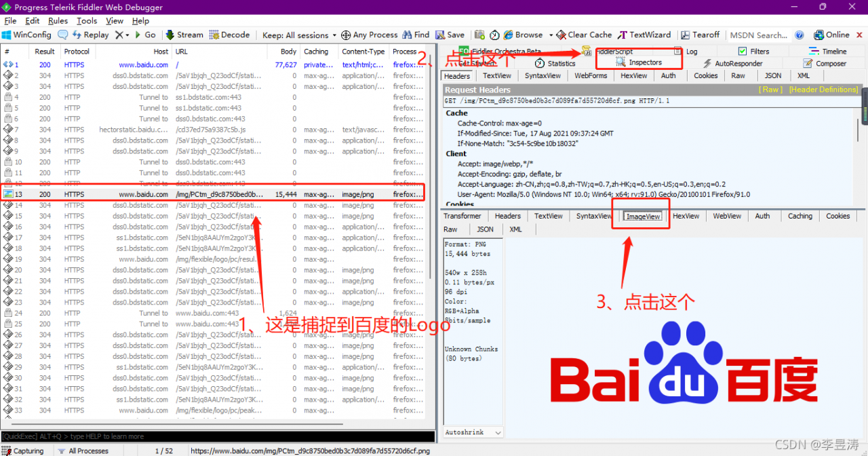Select session 13 image/png row
Screen dimensions: 868x456
click(x=214, y=194)
